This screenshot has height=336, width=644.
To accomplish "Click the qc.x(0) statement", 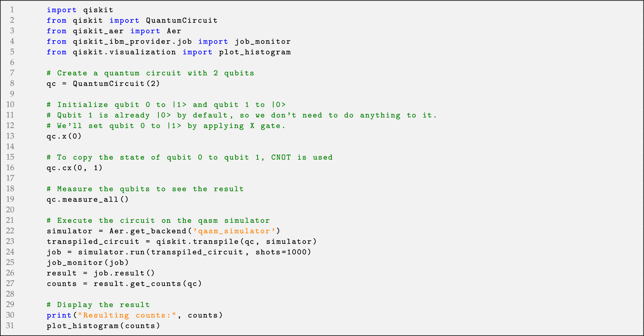I will (x=64, y=136).
